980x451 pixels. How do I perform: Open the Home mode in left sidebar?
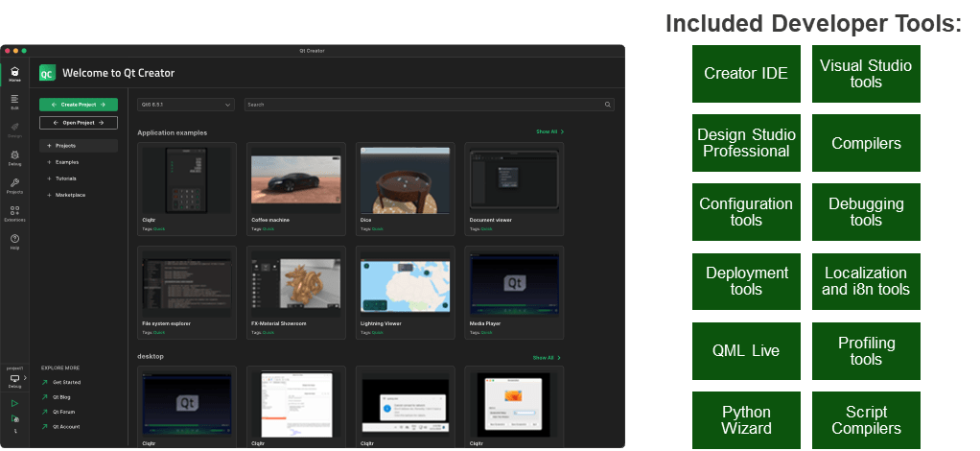tap(14, 74)
